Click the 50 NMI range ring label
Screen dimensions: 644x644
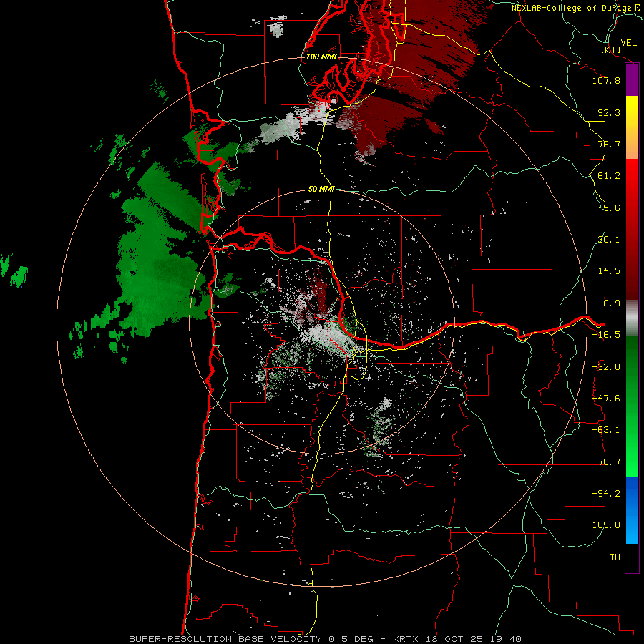pyautogui.click(x=321, y=190)
